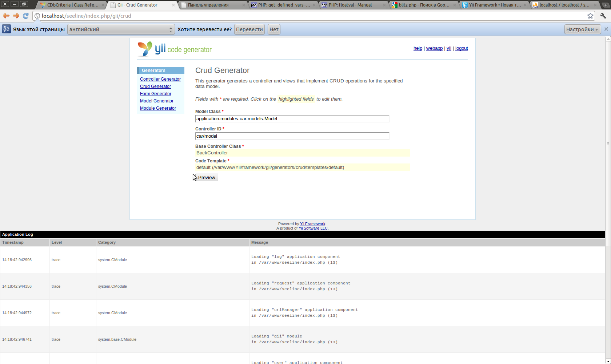This screenshot has height=364, width=611.
Task: Click the Yii Software LLC footer link
Action: tap(313, 228)
